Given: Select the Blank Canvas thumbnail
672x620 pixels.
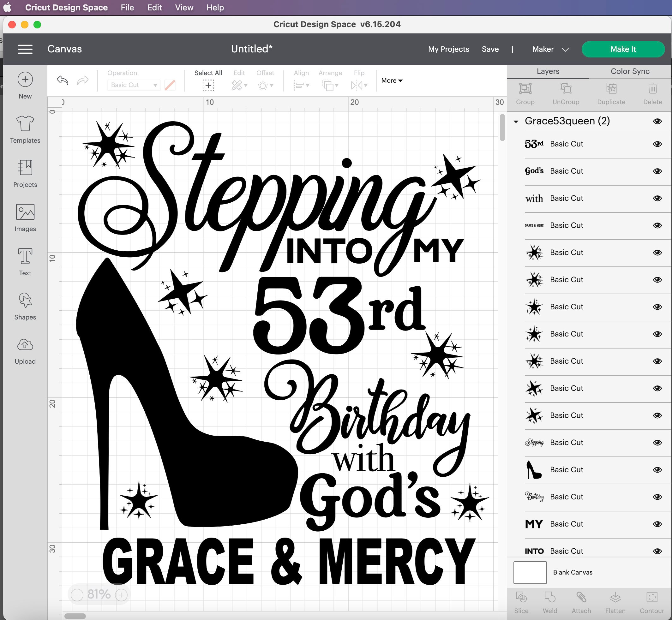Looking at the screenshot, I should tap(530, 572).
